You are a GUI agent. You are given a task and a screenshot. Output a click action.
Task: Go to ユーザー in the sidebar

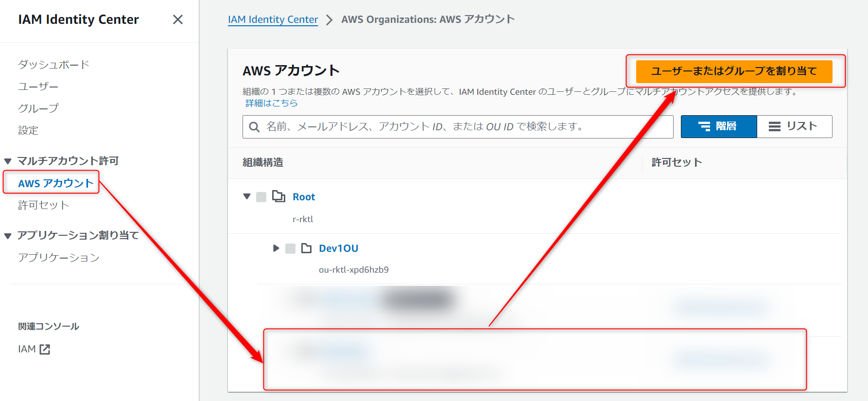point(38,87)
